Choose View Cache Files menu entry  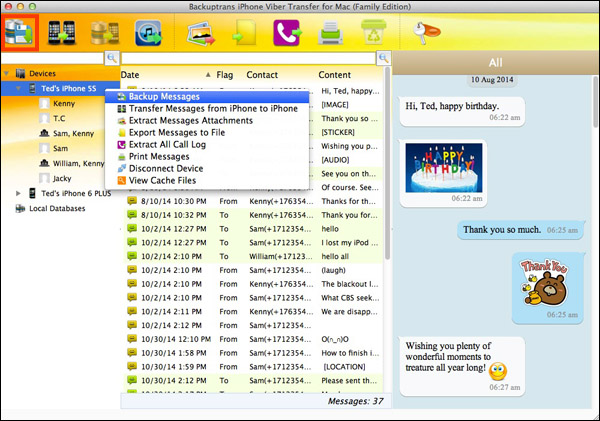coord(207,180)
